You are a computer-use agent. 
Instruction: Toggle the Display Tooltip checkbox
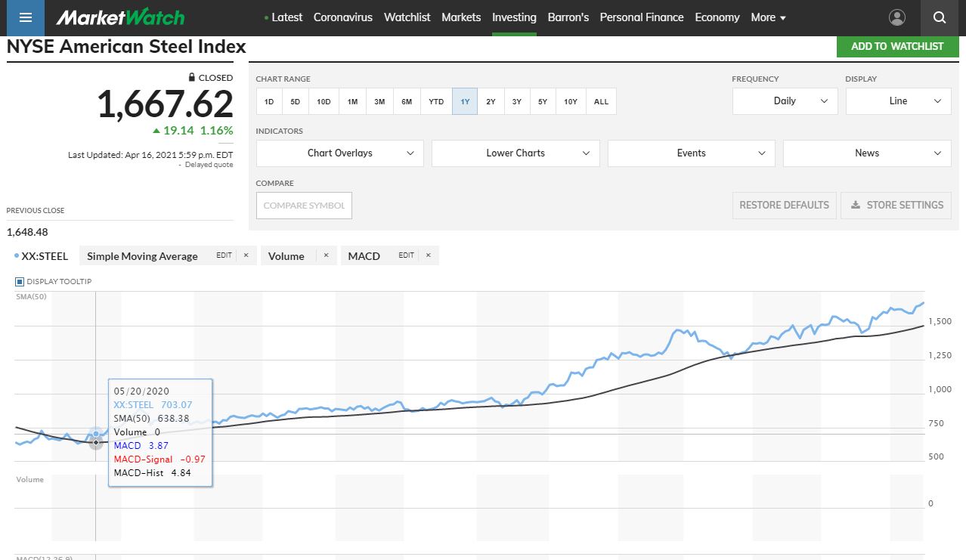20,282
